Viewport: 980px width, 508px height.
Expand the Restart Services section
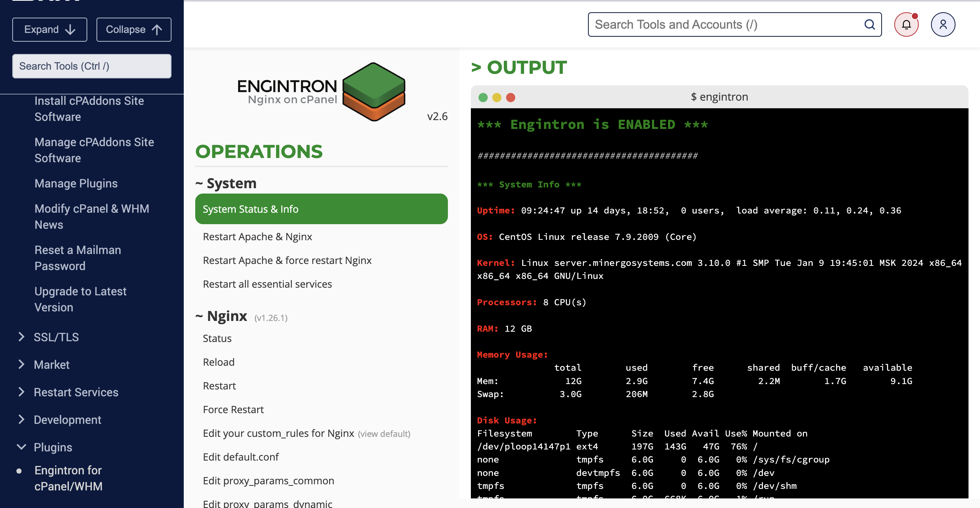click(x=76, y=392)
